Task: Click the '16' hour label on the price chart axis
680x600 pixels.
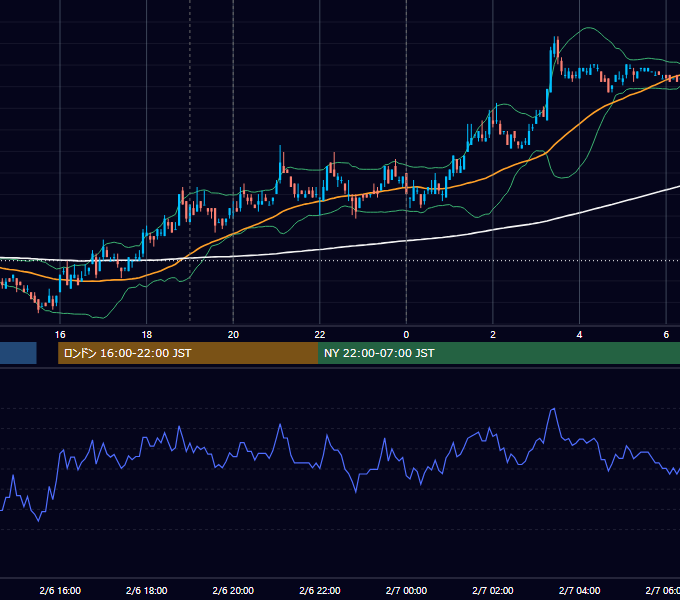Action: (60, 334)
